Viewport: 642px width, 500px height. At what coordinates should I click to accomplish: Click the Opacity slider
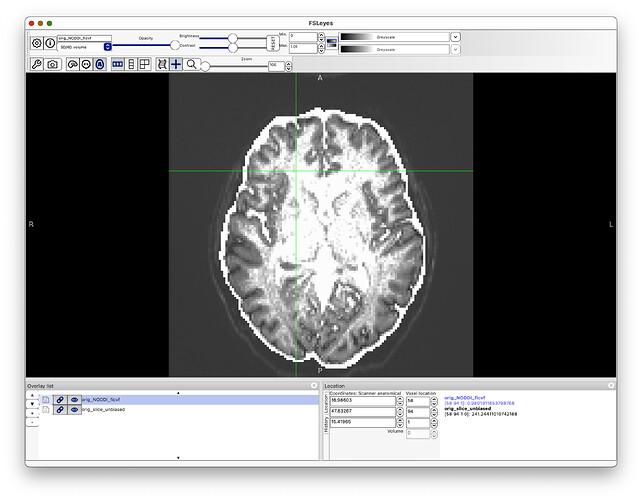(x=146, y=45)
